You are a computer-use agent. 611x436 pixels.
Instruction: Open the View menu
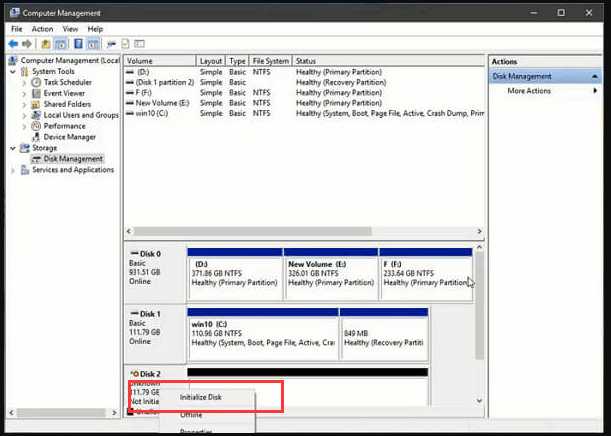pos(70,29)
